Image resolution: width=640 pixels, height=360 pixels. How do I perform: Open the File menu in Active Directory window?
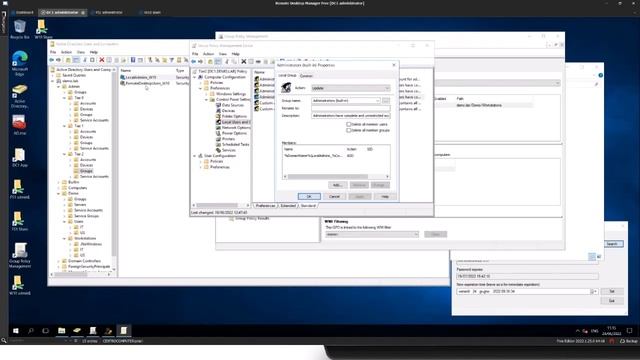(53, 52)
